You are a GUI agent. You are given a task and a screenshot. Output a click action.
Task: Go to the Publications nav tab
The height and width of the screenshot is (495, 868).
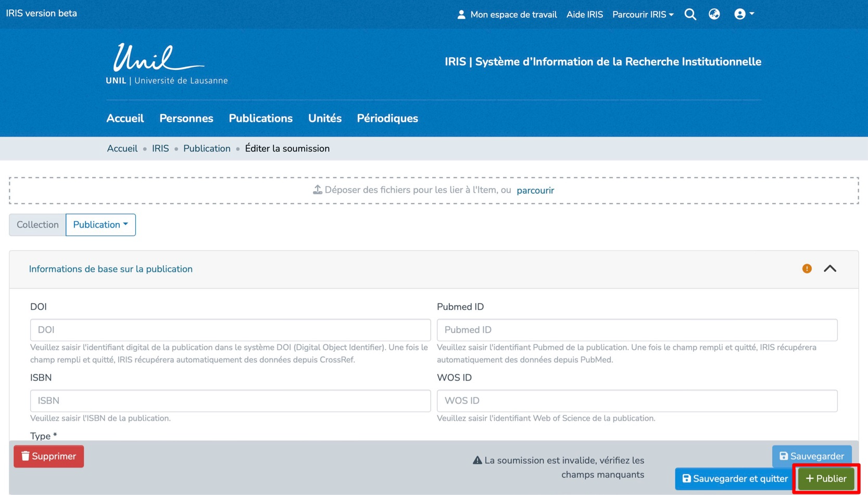coord(260,119)
